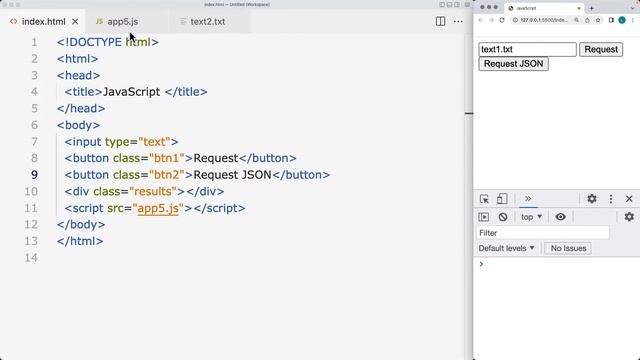Click line number 9 in gutter
Screen dimensions: 640x360
tap(34, 175)
